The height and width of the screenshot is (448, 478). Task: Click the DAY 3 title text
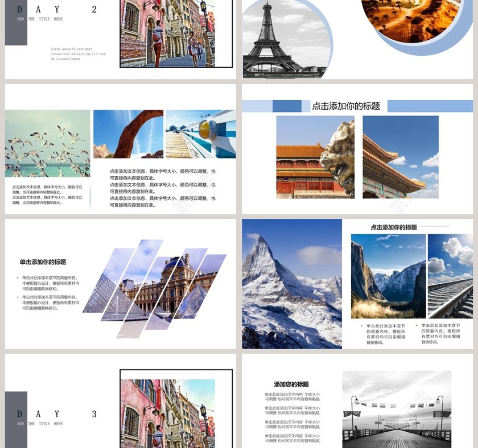[56, 414]
